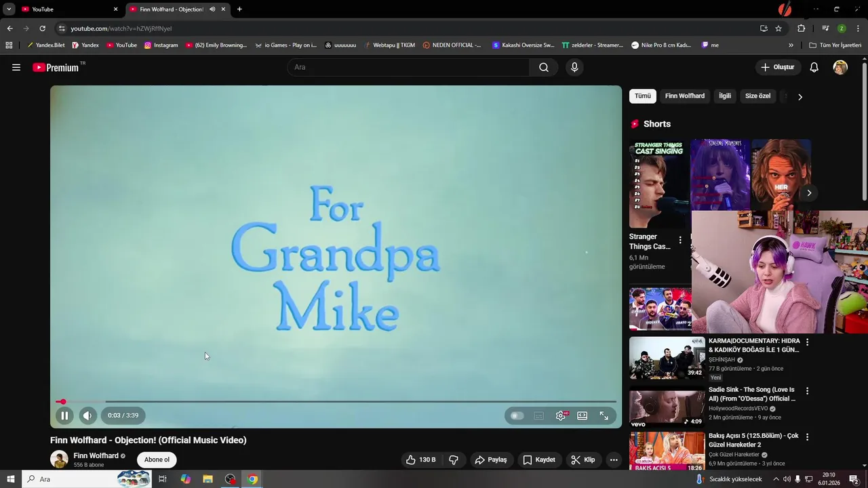
Task: Open Yandex.Bilet bookmark
Action: coord(46,45)
